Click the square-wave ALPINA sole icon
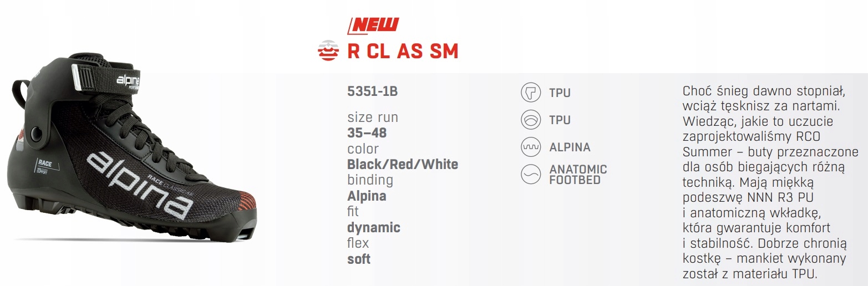Viewport: 868px width, 286px height. [530, 147]
